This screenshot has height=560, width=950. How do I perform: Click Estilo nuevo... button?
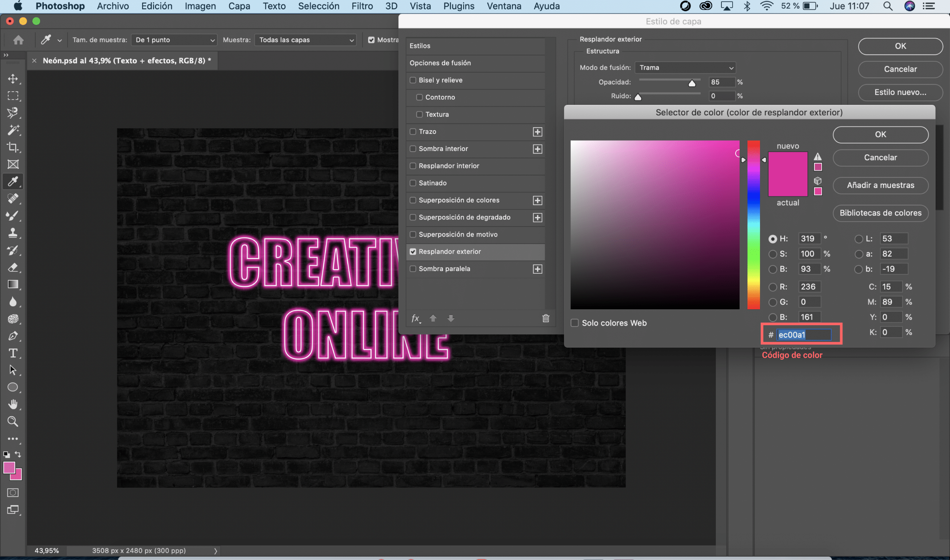900,92
